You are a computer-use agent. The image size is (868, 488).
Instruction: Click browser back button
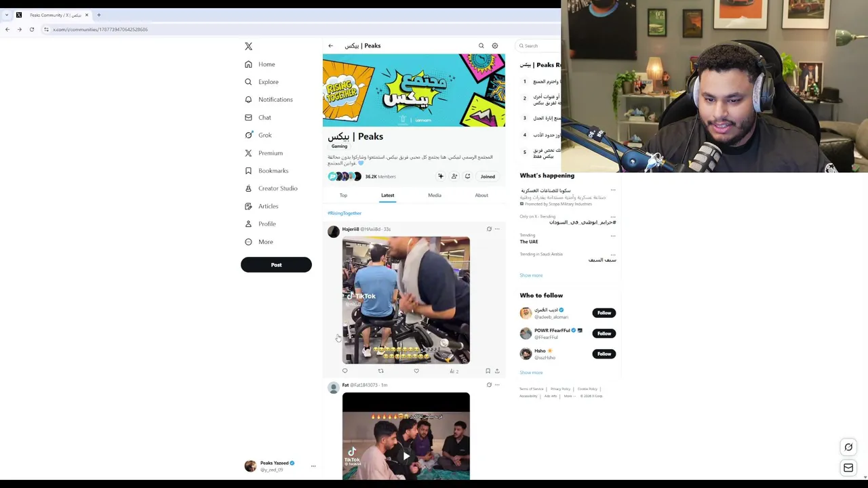click(7, 29)
